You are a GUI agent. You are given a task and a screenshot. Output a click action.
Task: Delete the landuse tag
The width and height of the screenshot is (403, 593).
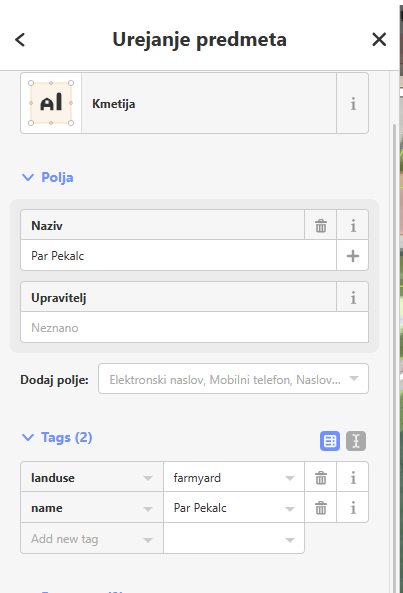pyautogui.click(x=321, y=478)
